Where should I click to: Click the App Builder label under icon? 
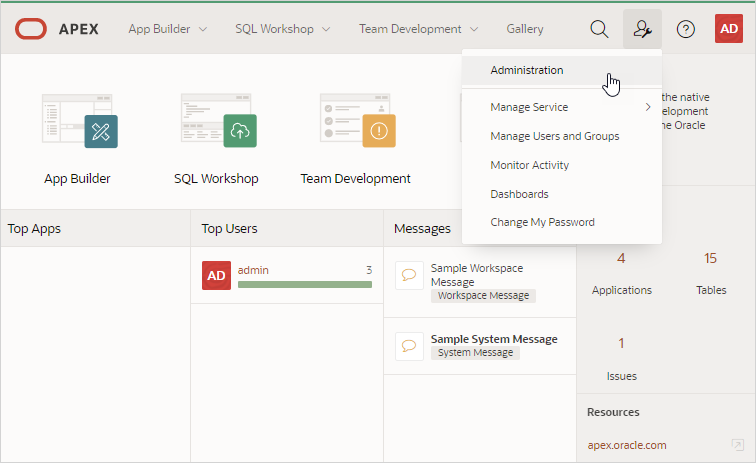[x=77, y=178]
